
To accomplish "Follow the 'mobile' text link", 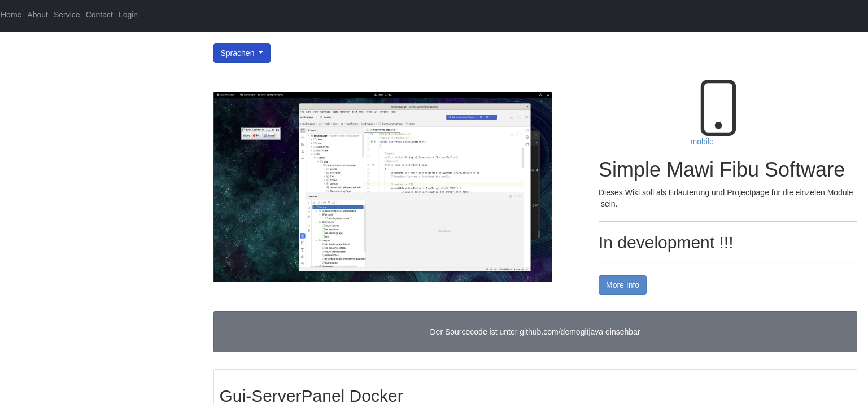I will coord(701,142).
